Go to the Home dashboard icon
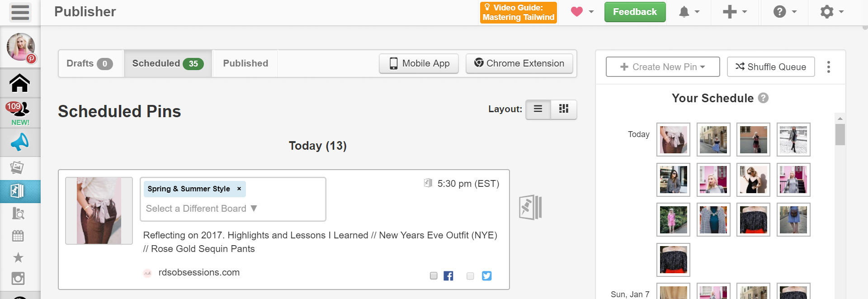The width and height of the screenshot is (868, 299). tap(20, 83)
